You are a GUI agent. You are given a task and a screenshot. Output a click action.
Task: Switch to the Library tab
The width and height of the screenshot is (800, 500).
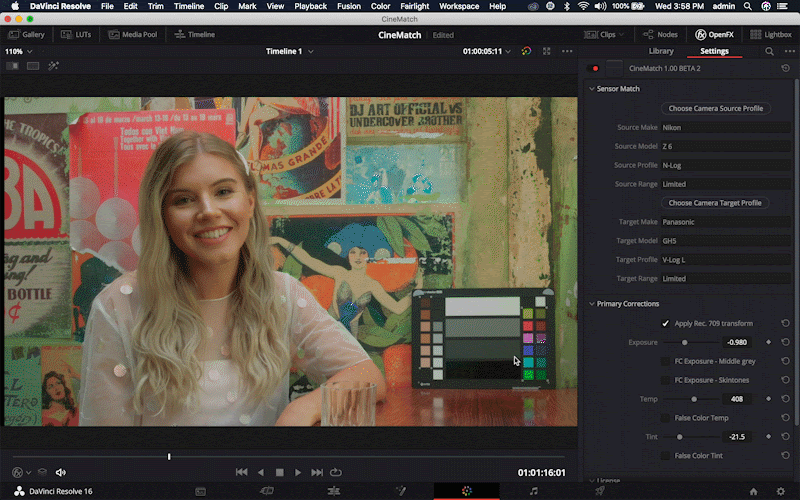click(x=661, y=51)
